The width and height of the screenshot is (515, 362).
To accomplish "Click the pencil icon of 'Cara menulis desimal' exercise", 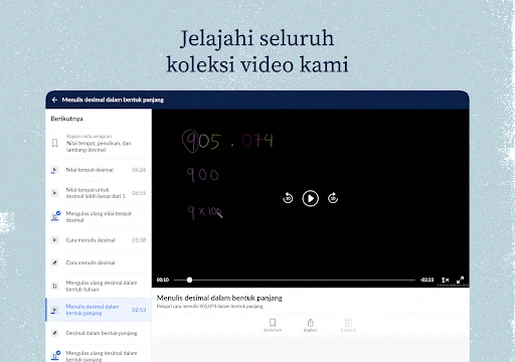I will [55, 263].
